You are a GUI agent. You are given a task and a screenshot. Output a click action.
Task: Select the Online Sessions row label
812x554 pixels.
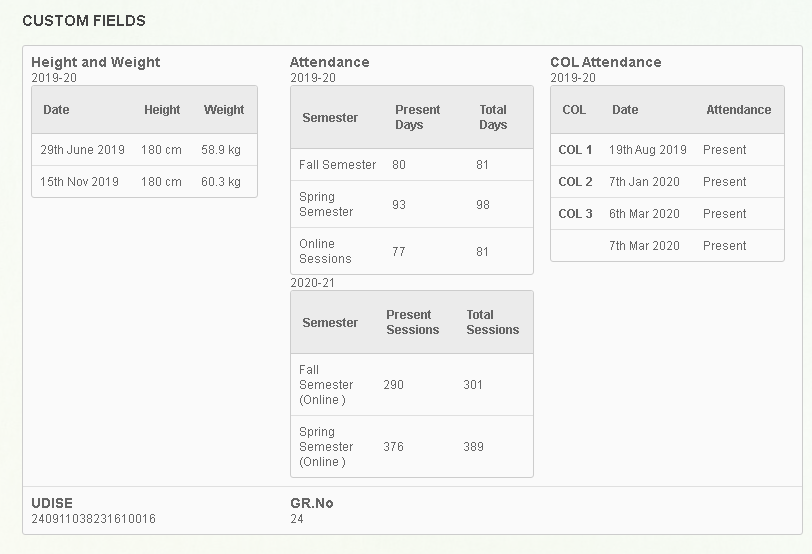coord(325,251)
